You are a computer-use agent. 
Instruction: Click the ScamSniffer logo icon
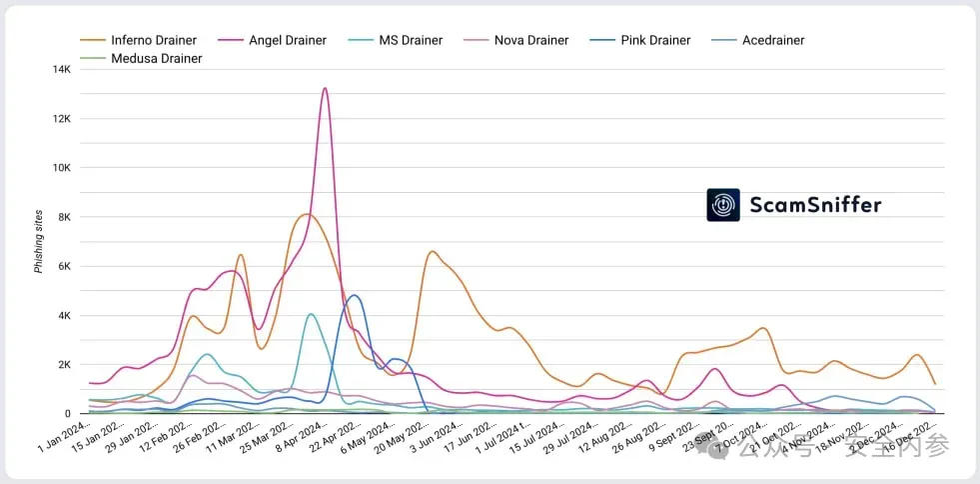coord(723,205)
